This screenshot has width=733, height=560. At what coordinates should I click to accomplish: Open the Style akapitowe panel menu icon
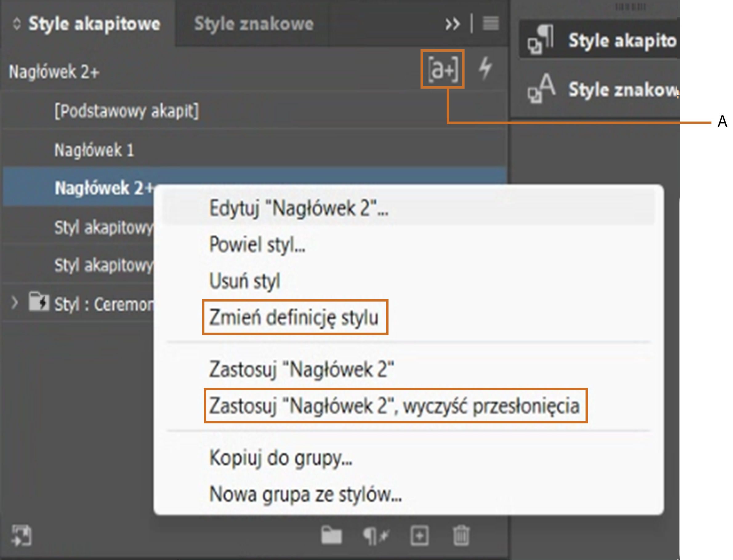[x=490, y=23]
